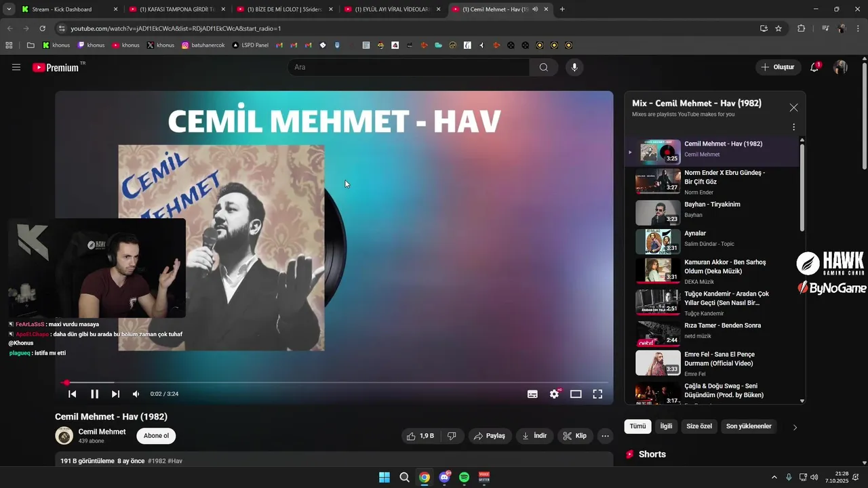The image size is (868, 488).
Task: Bookmark this page with star
Action: coord(778,28)
